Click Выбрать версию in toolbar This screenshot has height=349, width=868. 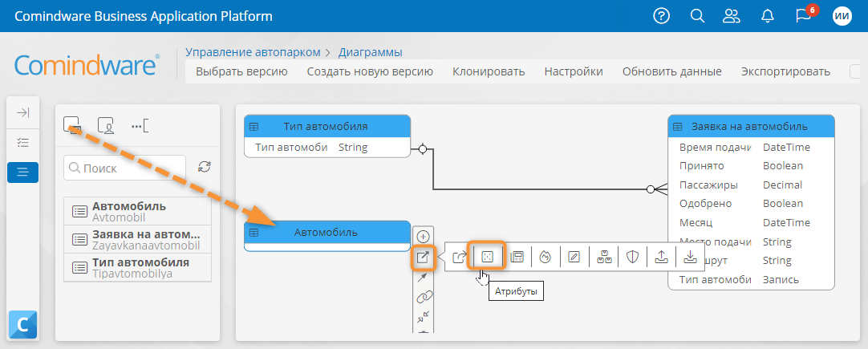[x=242, y=71]
